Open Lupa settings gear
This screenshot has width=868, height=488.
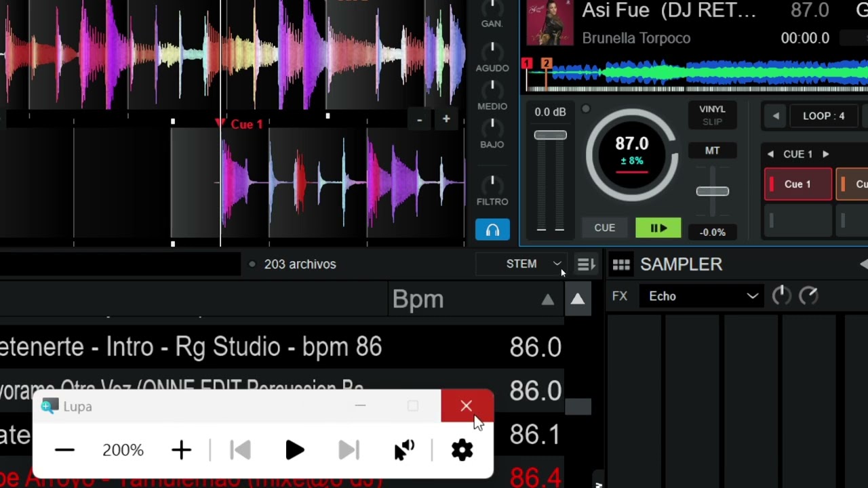462,450
